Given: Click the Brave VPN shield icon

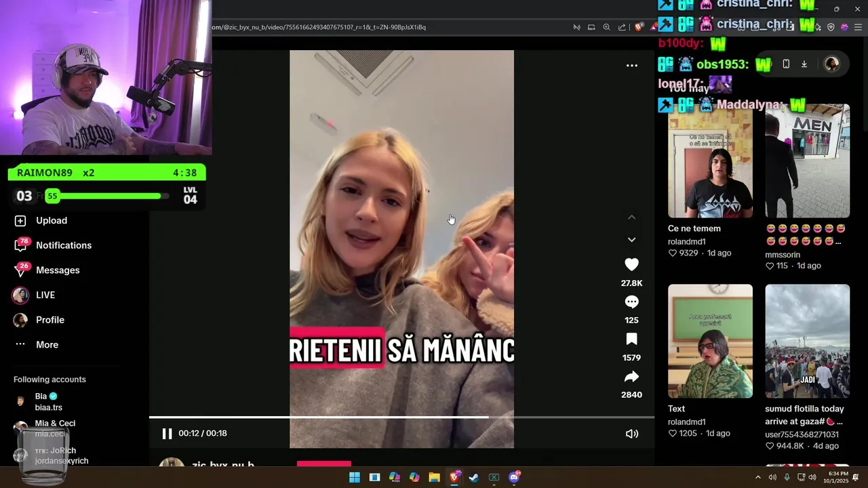Looking at the screenshot, I should coord(831,27).
